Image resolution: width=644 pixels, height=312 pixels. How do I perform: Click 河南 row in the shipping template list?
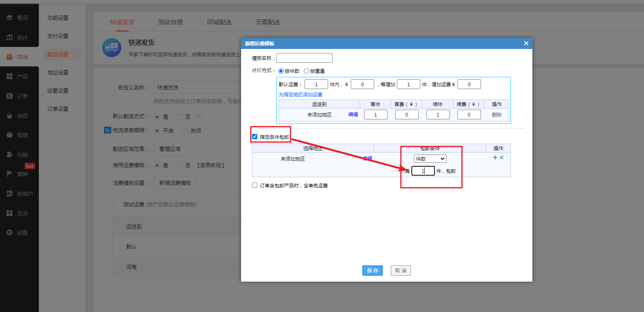coord(177,267)
